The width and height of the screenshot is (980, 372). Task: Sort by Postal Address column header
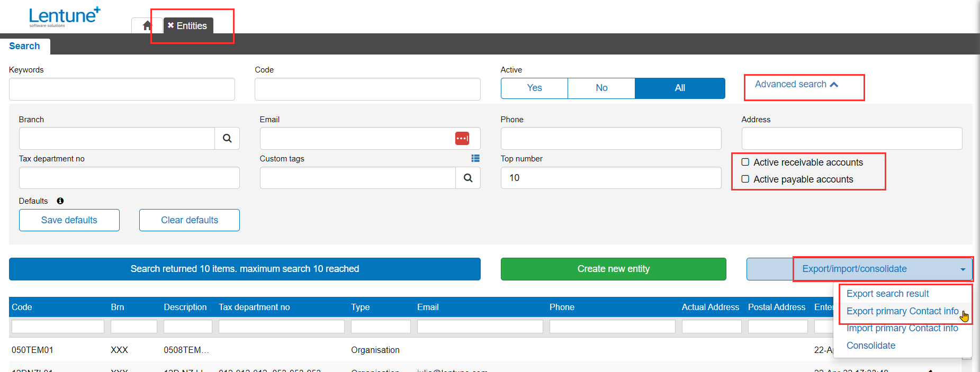(777, 307)
